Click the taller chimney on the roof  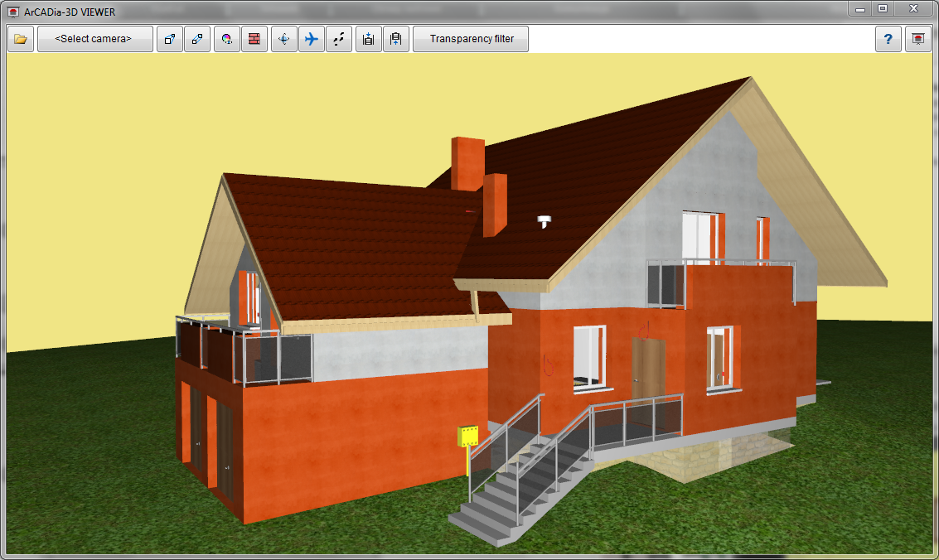(468, 162)
